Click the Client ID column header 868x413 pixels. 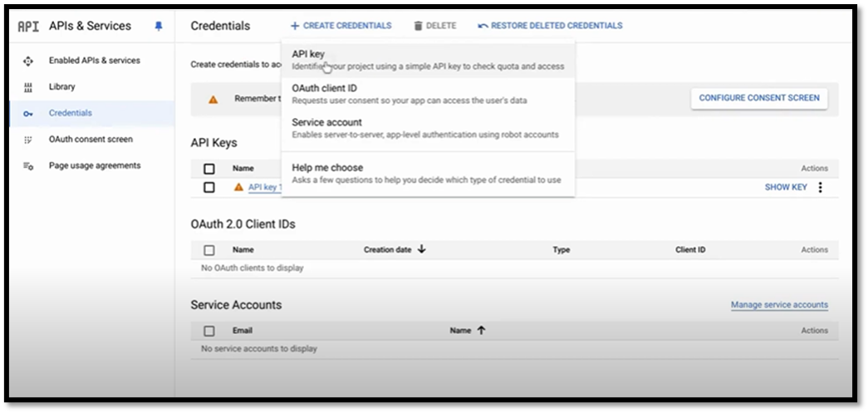point(690,249)
